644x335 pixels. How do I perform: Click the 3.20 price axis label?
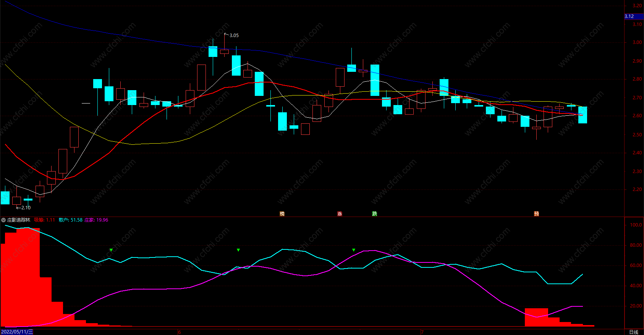[637, 6]
